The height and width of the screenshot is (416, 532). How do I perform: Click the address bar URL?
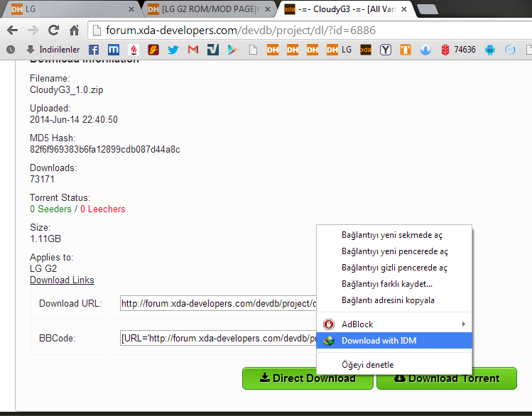(x=241, y=31)
